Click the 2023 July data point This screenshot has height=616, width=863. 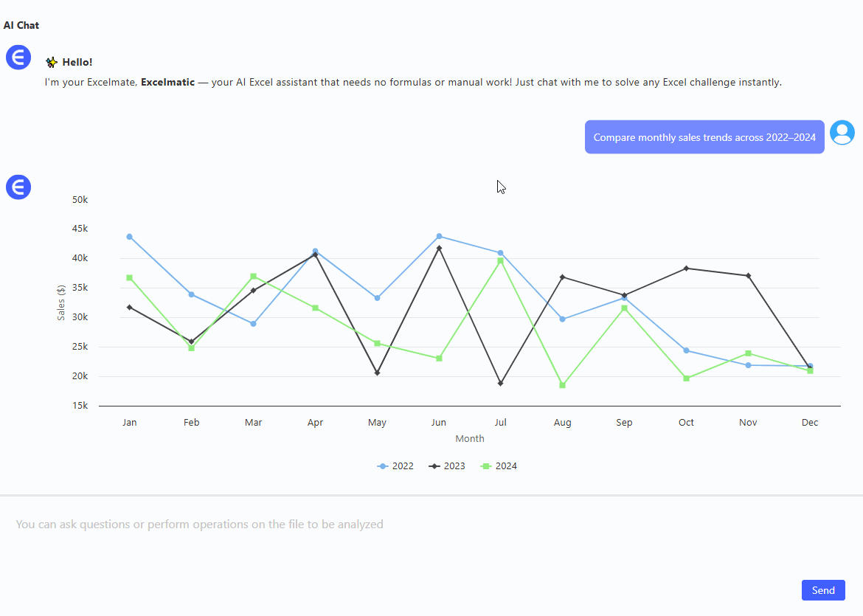[501, 384]
